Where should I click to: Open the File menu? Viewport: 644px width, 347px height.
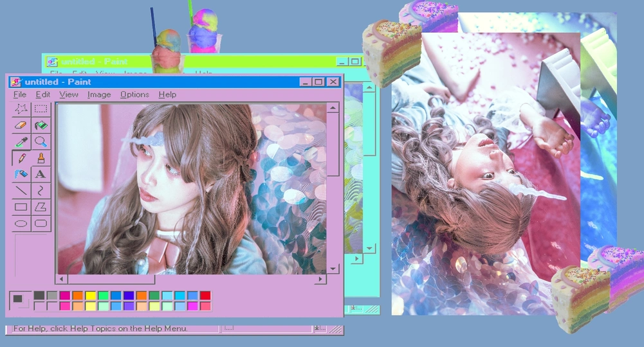(20, 94)
